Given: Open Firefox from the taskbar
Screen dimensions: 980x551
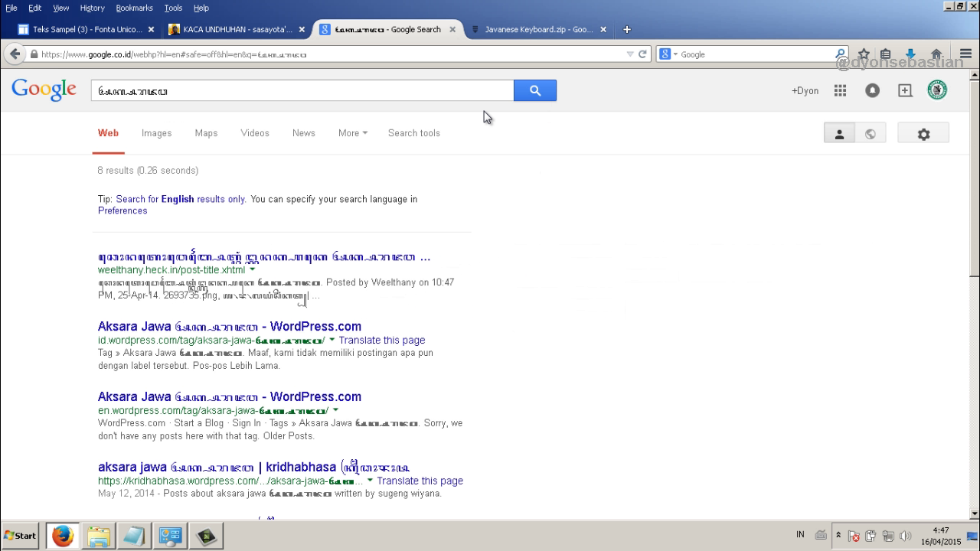Looking at the screenshot, I should click(63, 536).
